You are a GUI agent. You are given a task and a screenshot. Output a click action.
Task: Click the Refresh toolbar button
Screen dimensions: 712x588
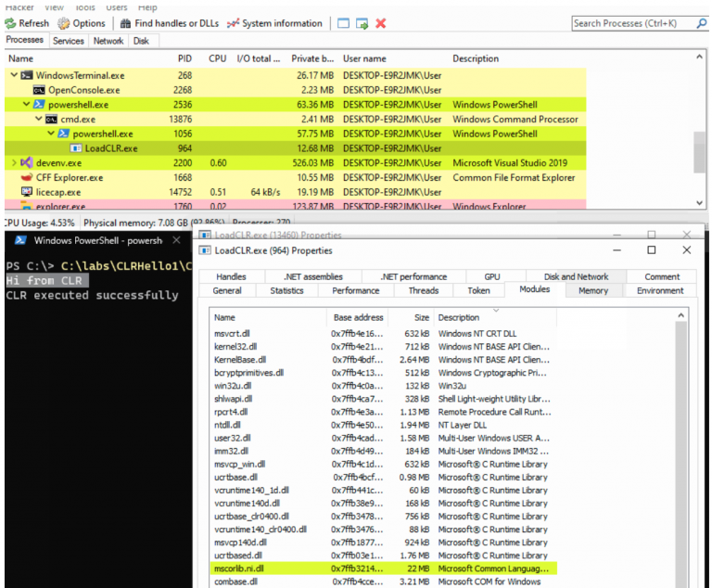point(27,23)
